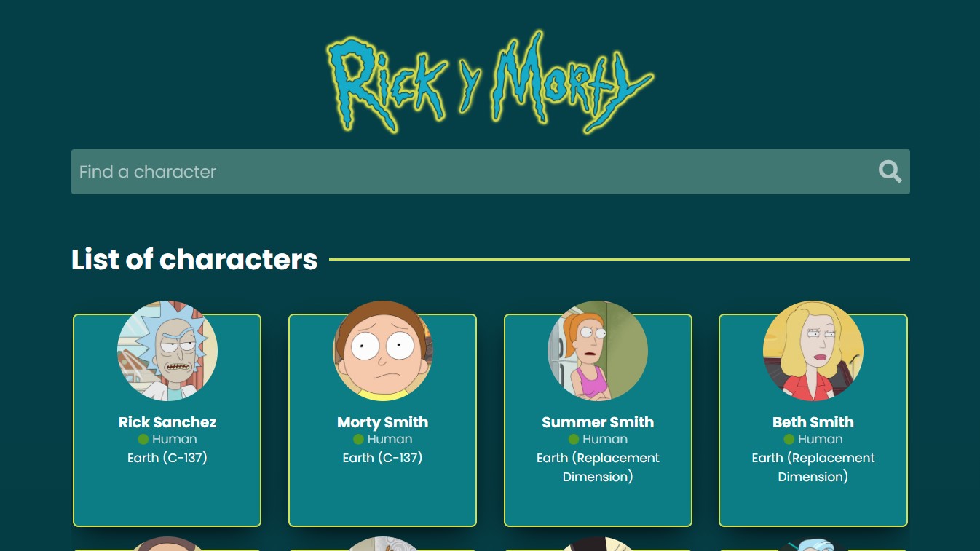The image size is (980, 551).
Task: Select the Morty Smith name link
Action: click(x=383, y=422)
